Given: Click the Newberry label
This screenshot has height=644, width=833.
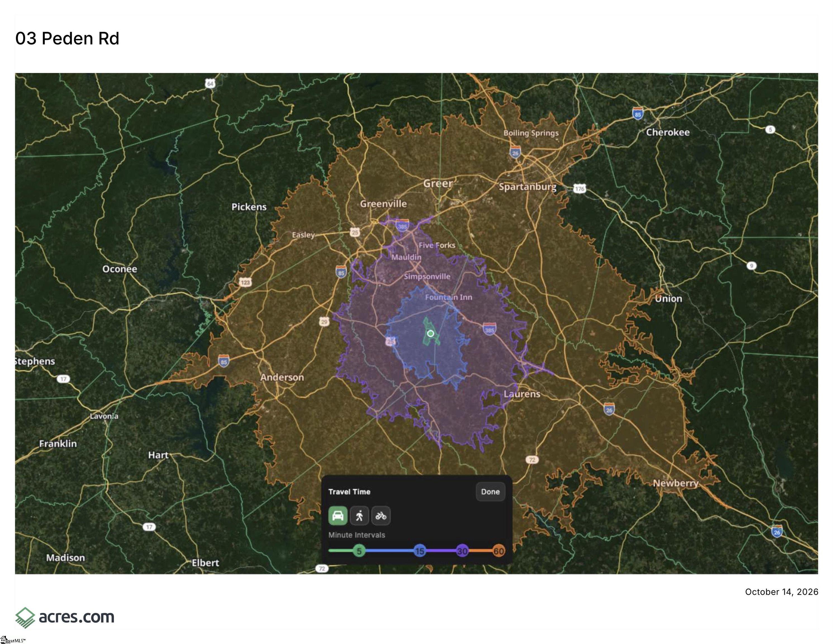Looking at the screenshot, I should pyautogui.click(x=676, y=483).
